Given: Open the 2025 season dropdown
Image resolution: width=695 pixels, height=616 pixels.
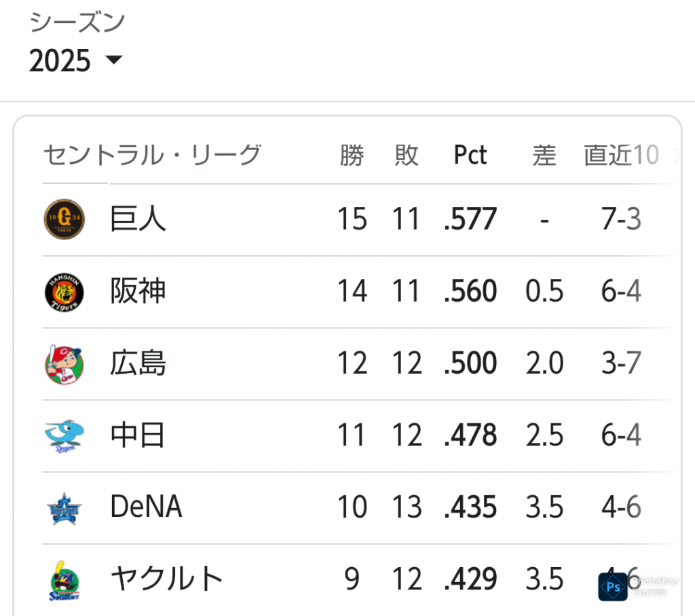Looking at the screenshot, I should (x=75, y=60).
